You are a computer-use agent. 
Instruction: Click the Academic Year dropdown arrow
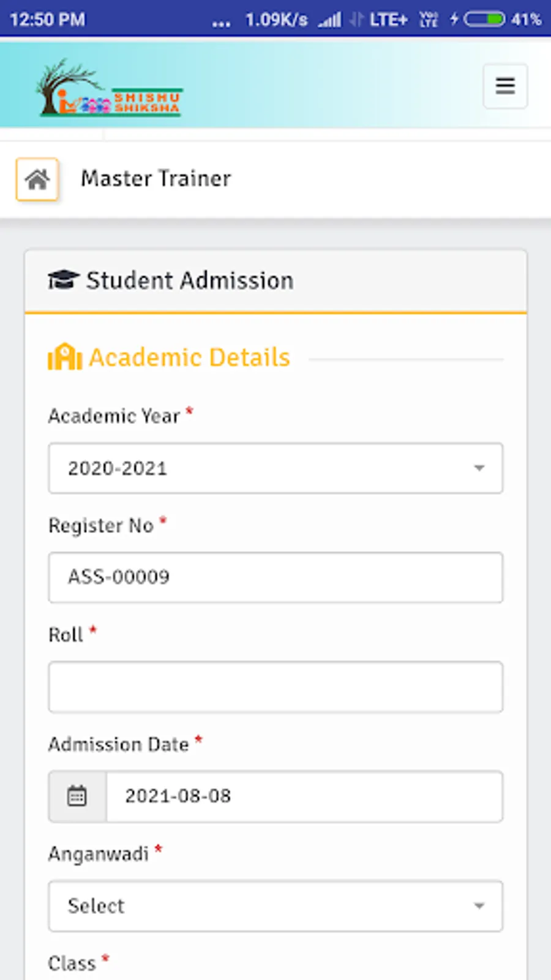pyautogui.click(x=479, y=469)
